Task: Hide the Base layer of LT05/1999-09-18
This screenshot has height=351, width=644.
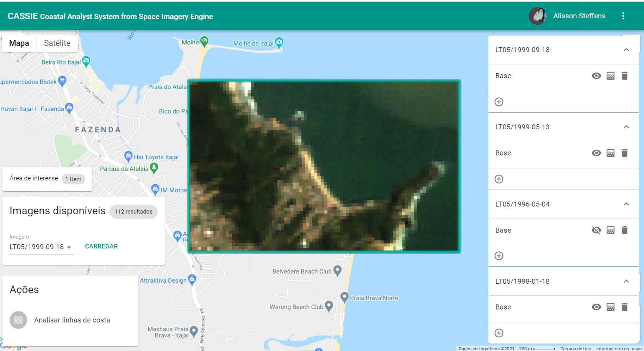Action: tap(596, 76)
